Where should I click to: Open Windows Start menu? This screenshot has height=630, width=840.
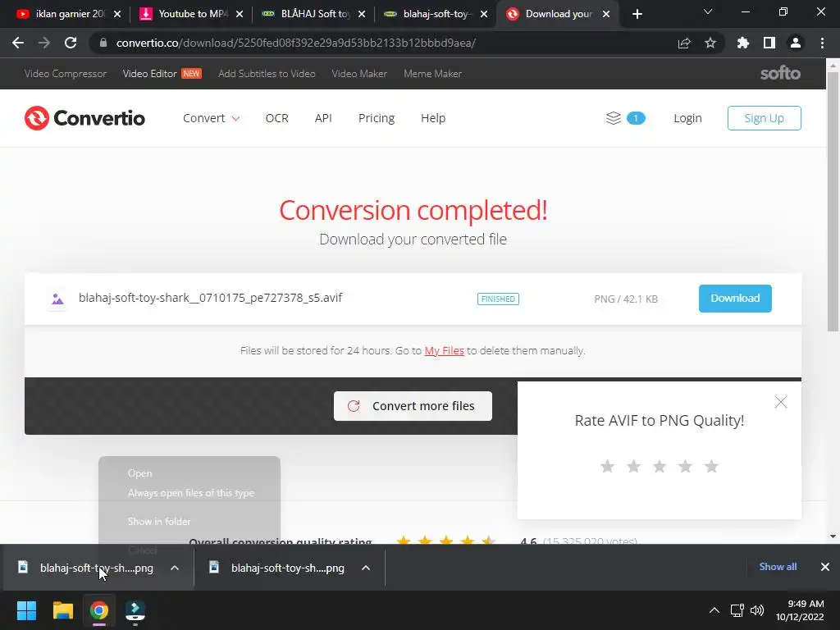click(x=26, y=610)
